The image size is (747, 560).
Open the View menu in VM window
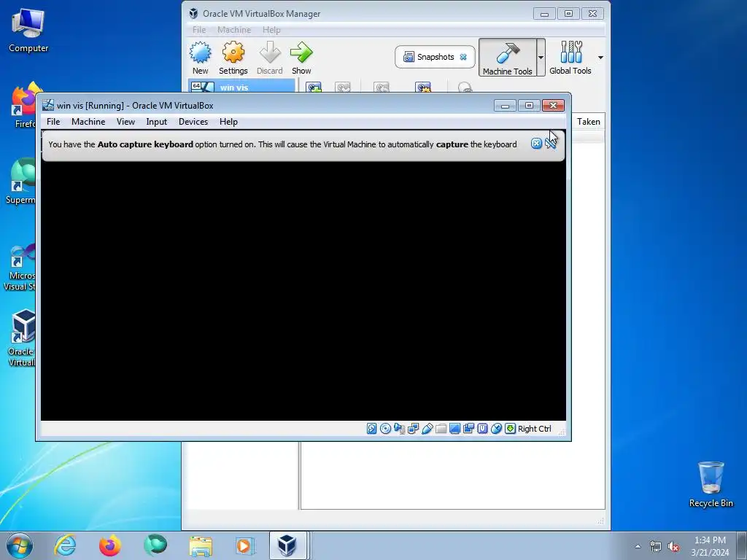(x=125, y=122)
